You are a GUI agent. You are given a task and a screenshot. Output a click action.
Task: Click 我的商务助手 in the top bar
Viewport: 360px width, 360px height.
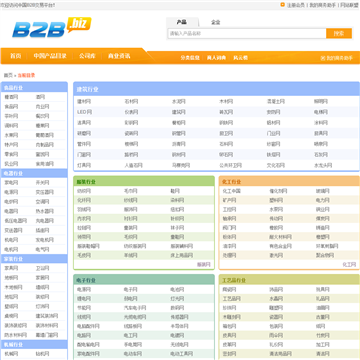tap(323, 5)
